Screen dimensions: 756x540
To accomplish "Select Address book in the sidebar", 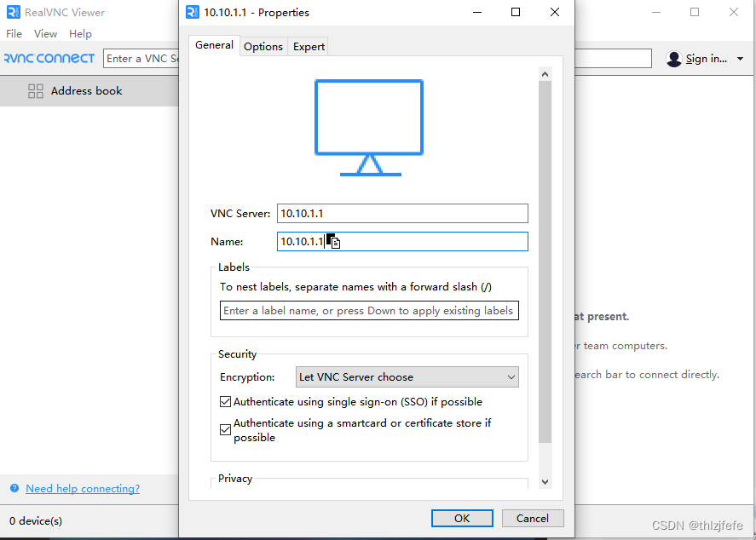I will coord(89,91).
